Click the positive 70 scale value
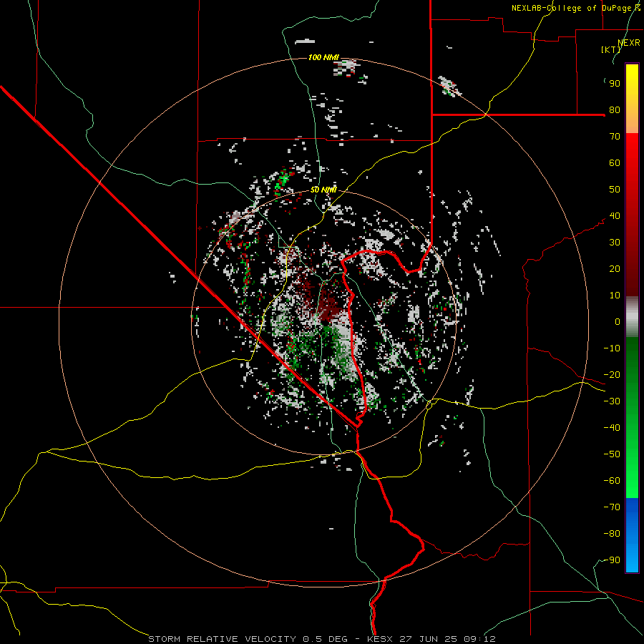 tap(615, 137)
